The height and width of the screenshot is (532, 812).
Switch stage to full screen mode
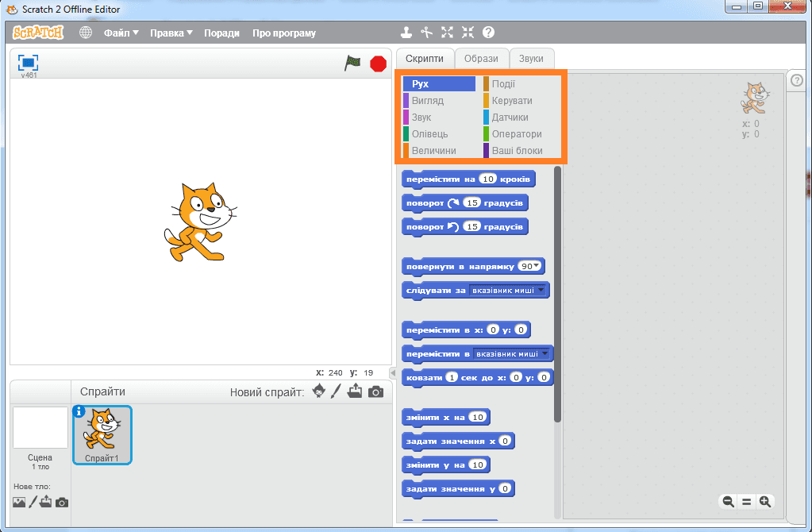pyautogui.click(x=28, y=63)
